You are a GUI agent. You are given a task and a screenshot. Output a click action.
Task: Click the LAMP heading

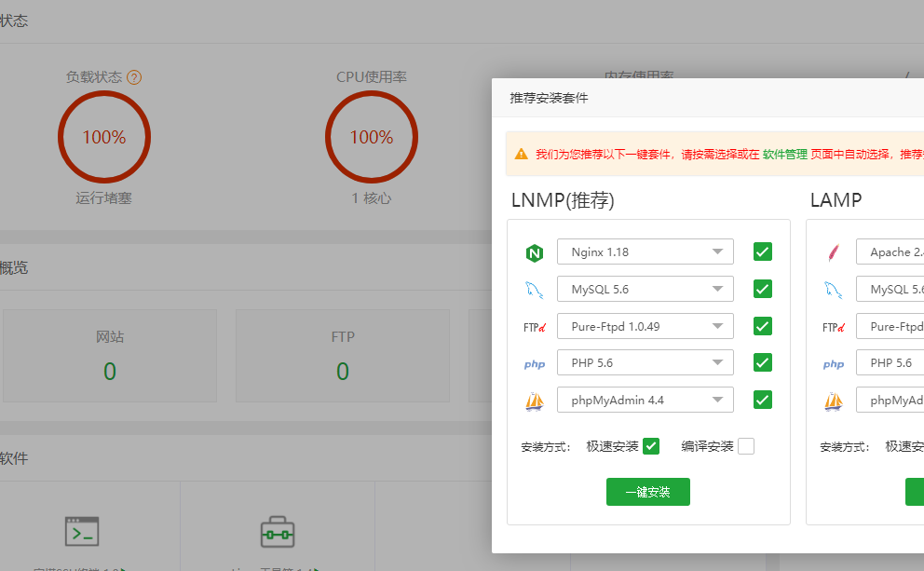coord(836,200)
